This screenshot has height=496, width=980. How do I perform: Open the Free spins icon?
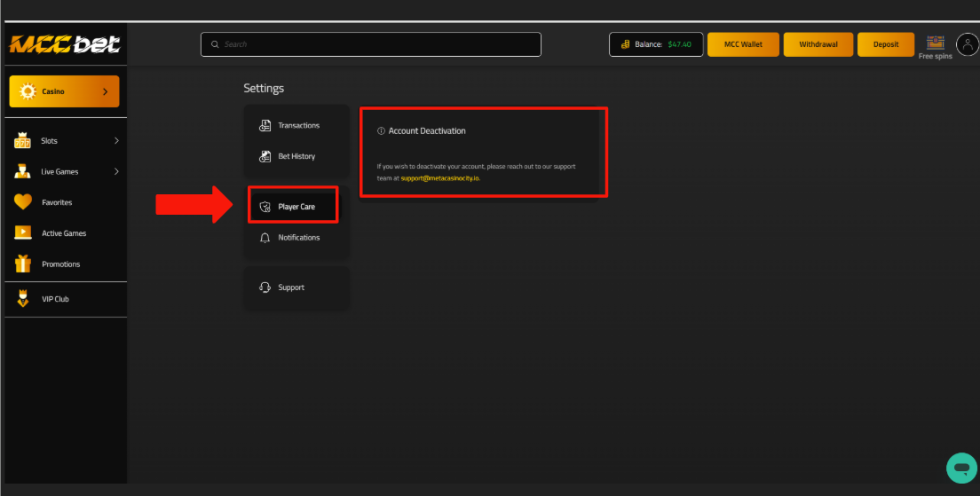tap(935, 43)
